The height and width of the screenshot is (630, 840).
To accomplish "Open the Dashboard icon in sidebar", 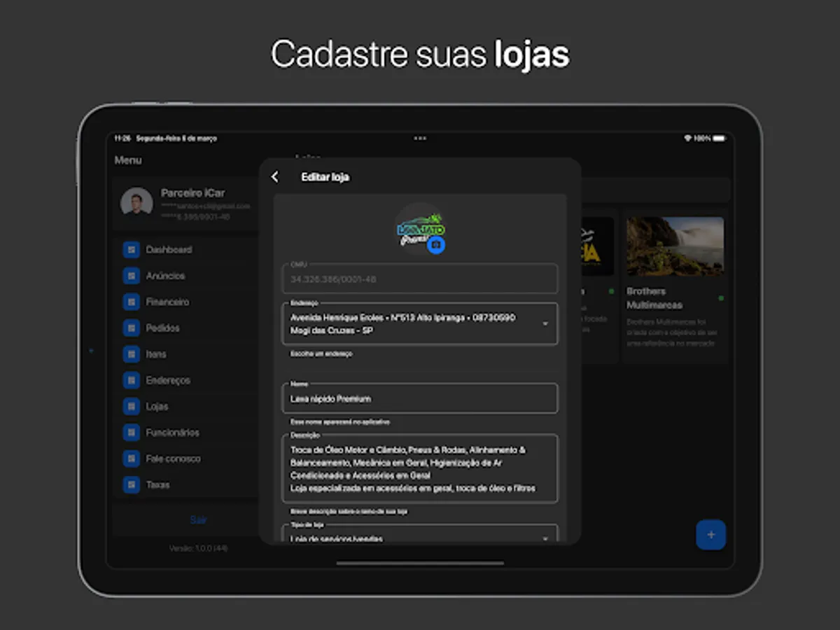I will 132,249.
